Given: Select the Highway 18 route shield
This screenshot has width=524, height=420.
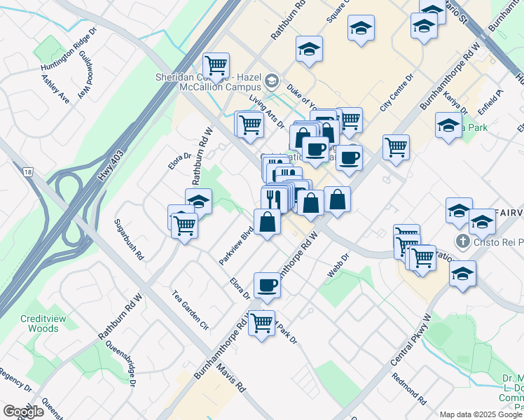Looking at the screenshot, I should (x=28, y=172).
